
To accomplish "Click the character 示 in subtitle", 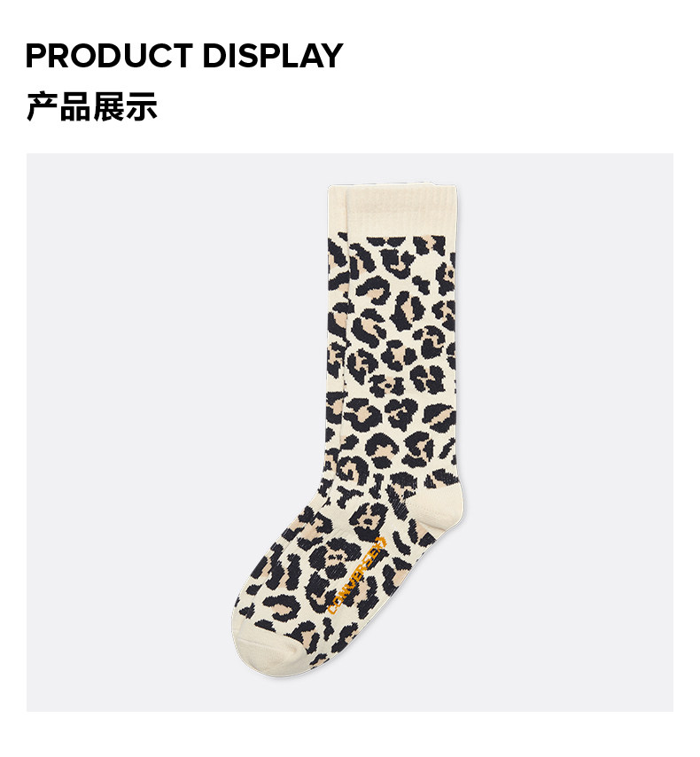I will click(x=142, y=106).
